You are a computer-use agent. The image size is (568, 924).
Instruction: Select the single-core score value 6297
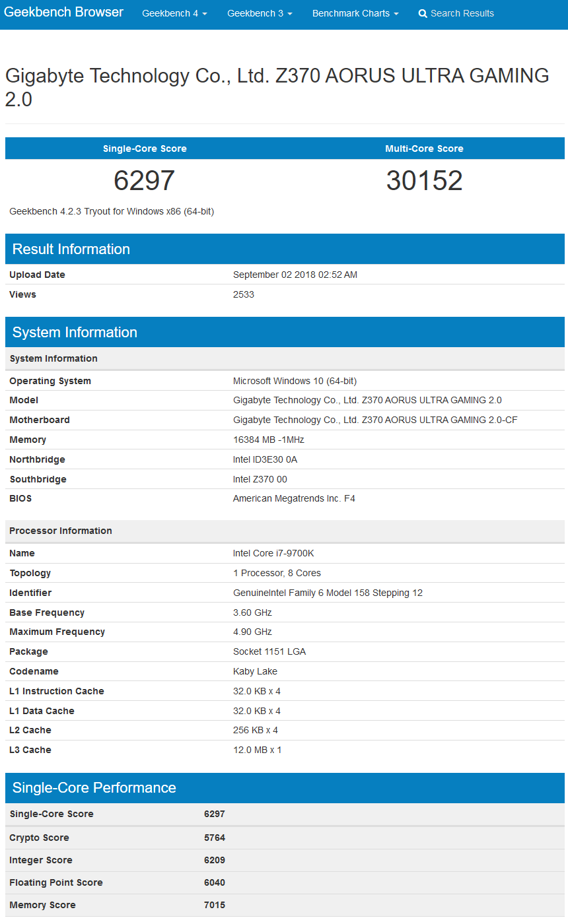click(x=145, y=181)
